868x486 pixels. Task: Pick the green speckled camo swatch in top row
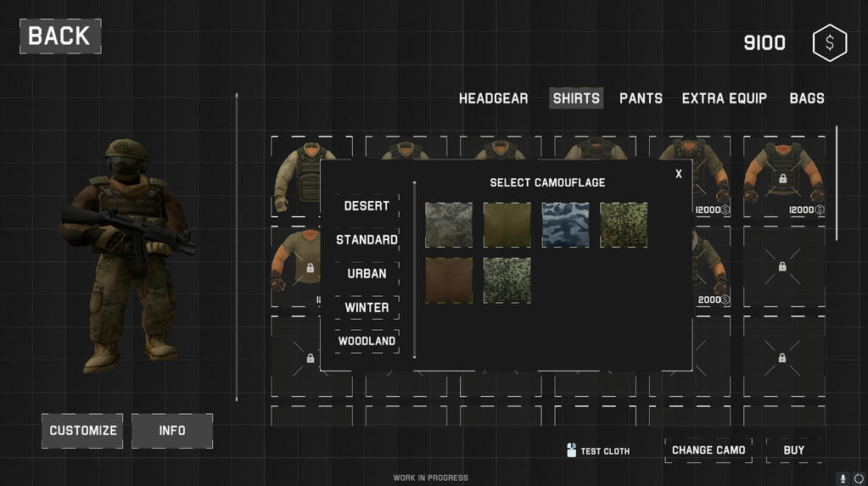click(x=624, y=225)
